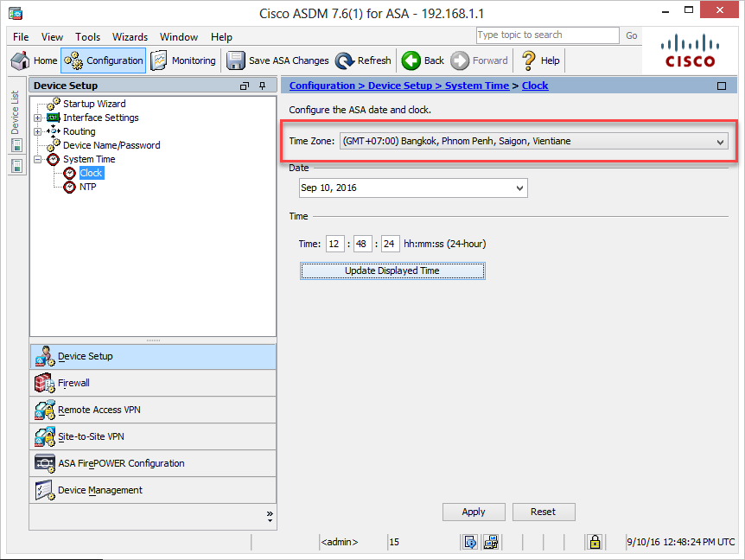Click the Refresh arrow icon
The width and height of the screenshot is (745, 560).
point(345,60)
